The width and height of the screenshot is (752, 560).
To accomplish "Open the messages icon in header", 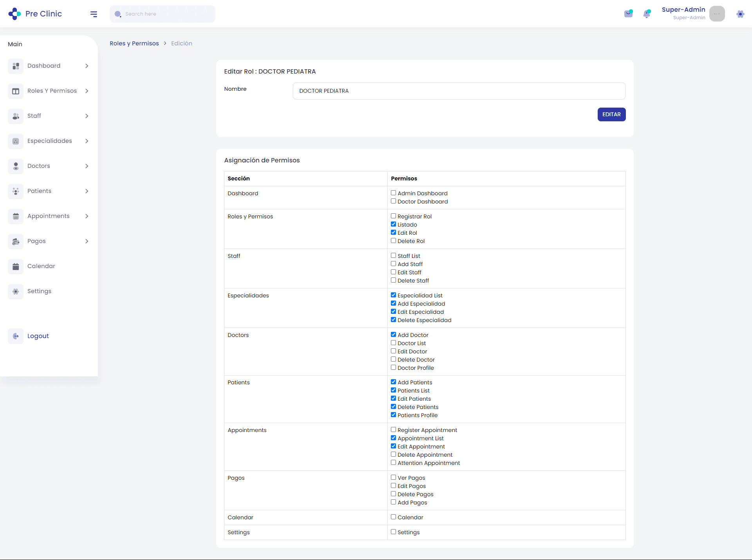I will click(628, 14).
